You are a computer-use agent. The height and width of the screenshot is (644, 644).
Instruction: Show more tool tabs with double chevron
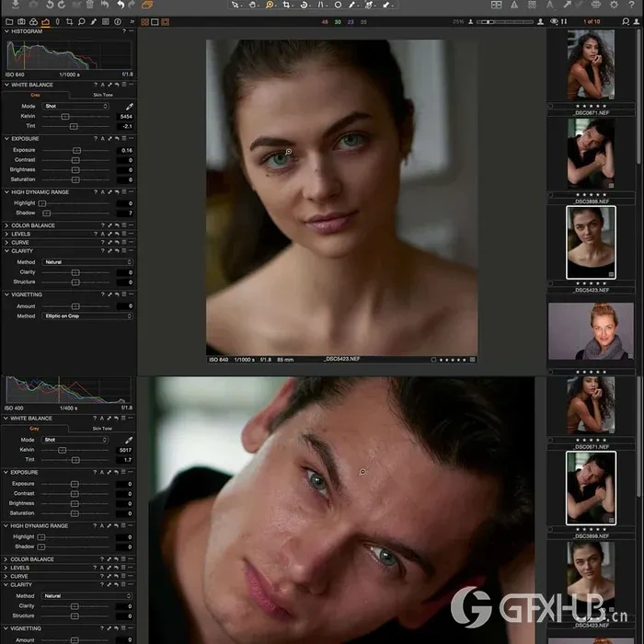[x=132, y=22]
